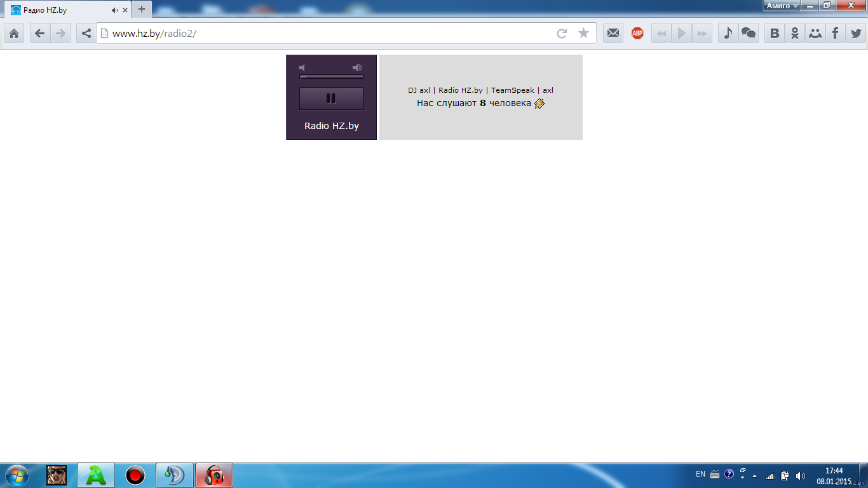The height and width of the screenshot is (488, 868).
Task: Close the Радио HZ.by tab
Action: [125, 10]
